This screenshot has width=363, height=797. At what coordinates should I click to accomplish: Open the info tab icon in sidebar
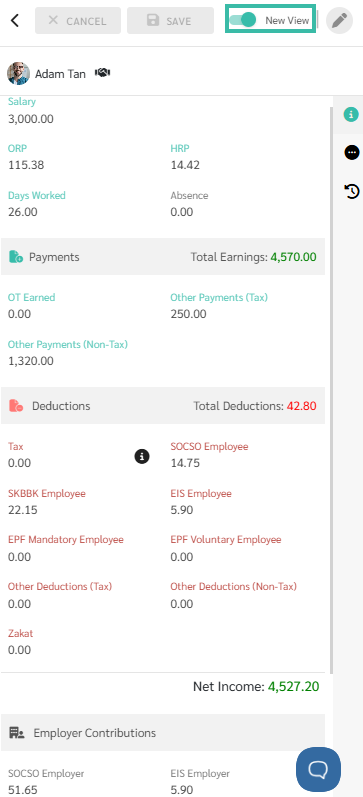(x=351, y=114)
